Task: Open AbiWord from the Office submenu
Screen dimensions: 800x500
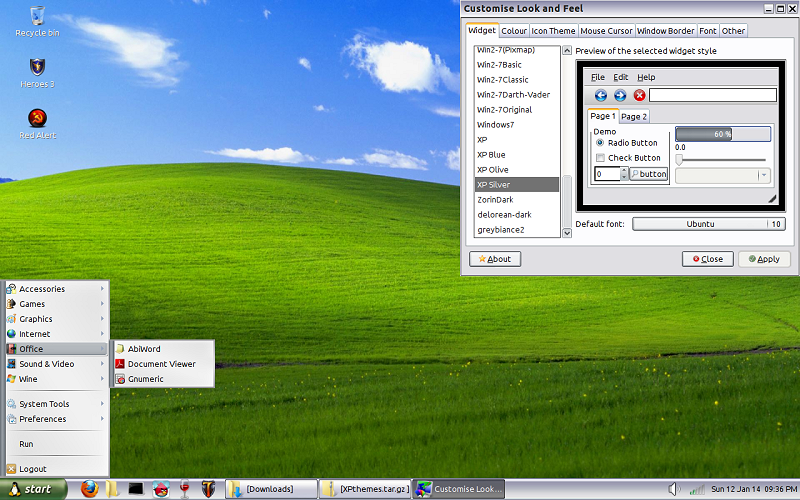Action: point(163,349)
